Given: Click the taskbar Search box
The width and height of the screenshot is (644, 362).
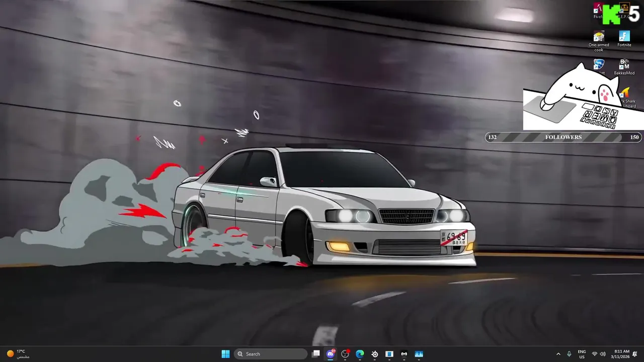Looking at the screenshot, I should point(271,354).
